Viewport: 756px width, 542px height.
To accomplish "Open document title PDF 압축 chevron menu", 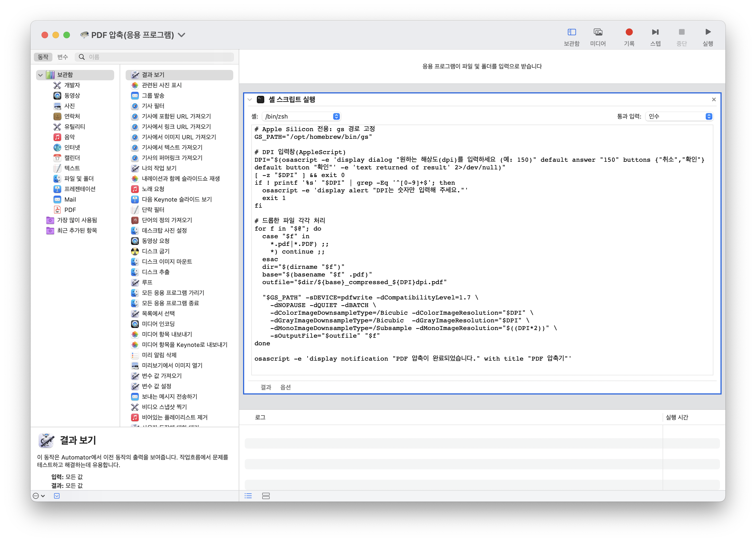I will (x=182, y=35).
